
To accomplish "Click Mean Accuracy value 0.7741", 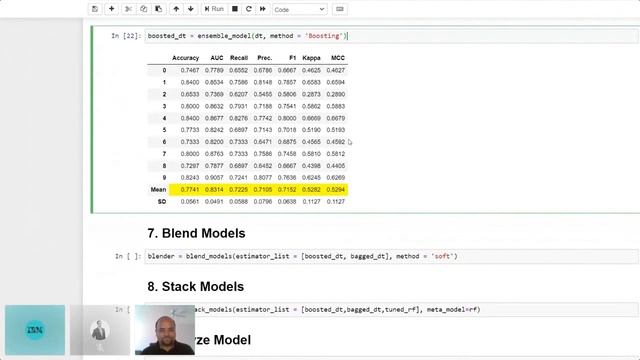I will coord(190,189).
